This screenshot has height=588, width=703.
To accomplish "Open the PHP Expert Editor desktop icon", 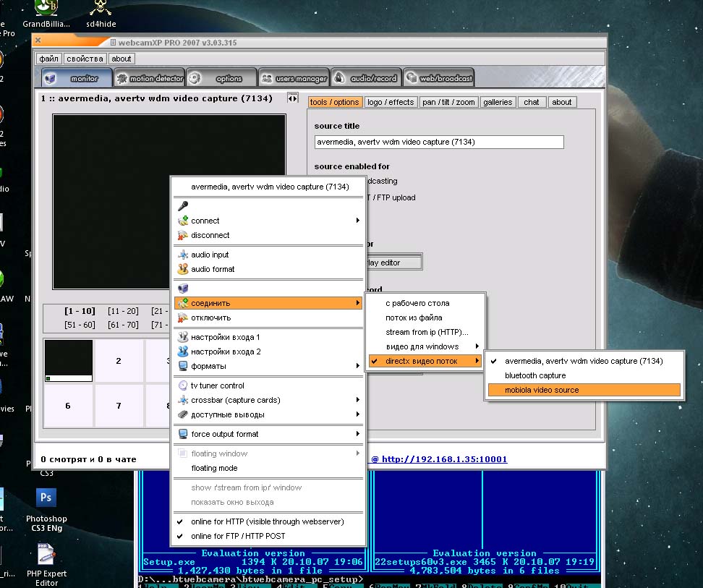I will coord(46,565).
